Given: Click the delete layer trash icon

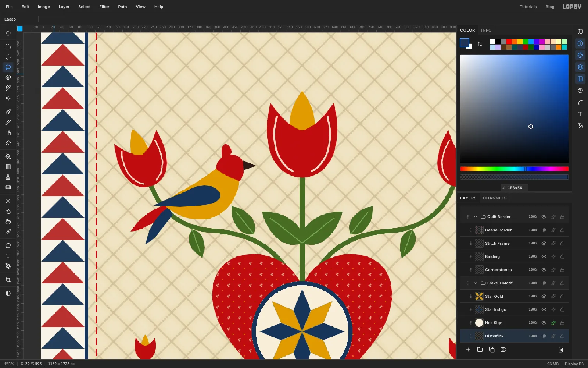Looking at the screenshot, I should (561, 350).
